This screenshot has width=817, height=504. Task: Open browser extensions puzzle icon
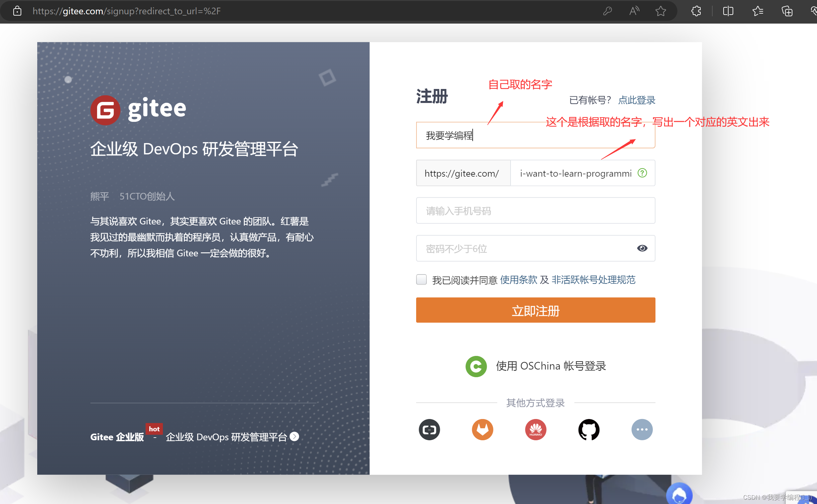(696, 11)
